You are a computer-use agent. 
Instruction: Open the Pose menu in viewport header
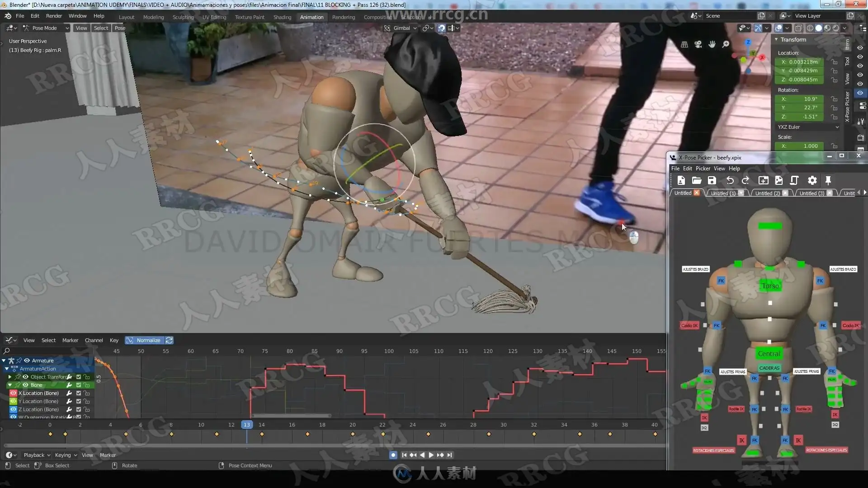coord(120,28)
